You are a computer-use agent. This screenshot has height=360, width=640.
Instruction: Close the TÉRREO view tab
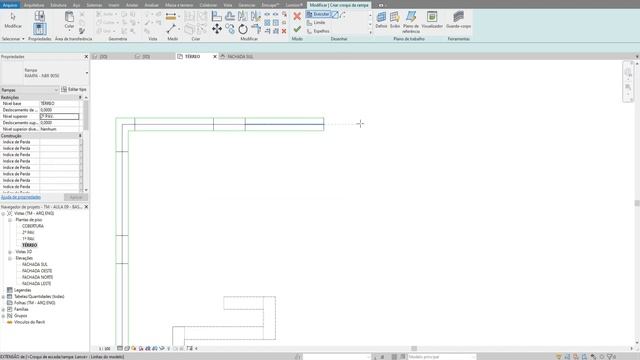(215, 57)
